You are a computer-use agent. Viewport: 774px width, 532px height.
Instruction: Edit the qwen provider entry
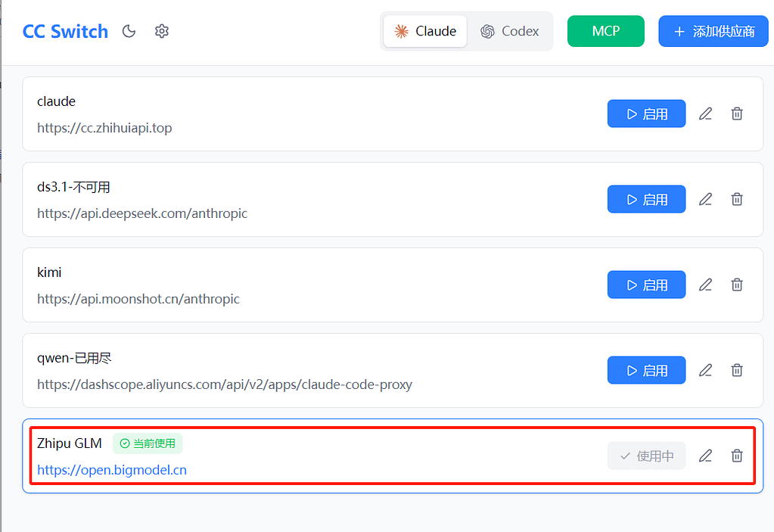click(705, 370)
